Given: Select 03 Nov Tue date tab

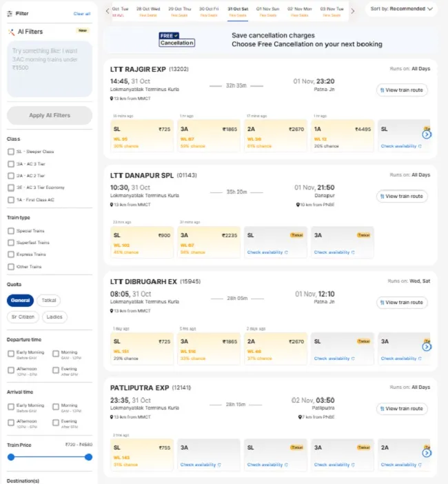Looking at the screenshot, I should pyautogui.click(x=332, y=12).
